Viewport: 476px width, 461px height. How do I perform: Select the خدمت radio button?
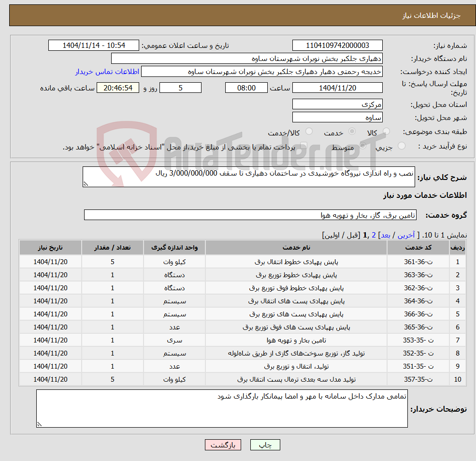coord(352,131)
